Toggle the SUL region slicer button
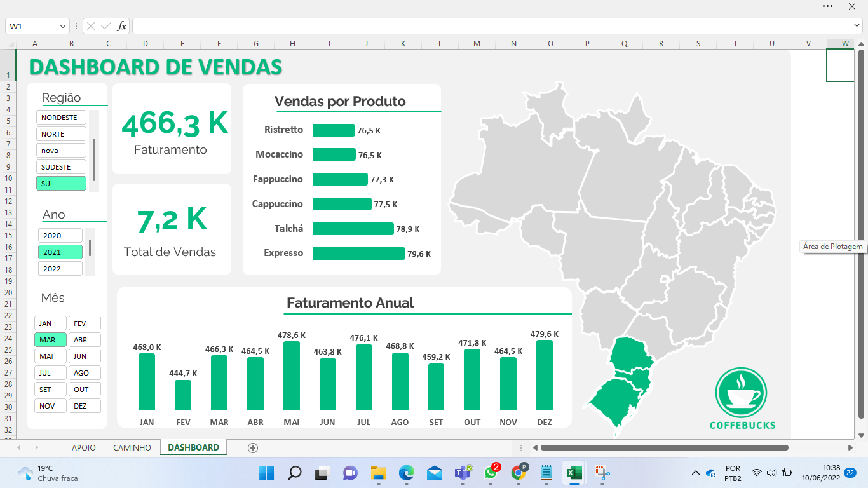This screenshot has width=868, height=488. 61,184
